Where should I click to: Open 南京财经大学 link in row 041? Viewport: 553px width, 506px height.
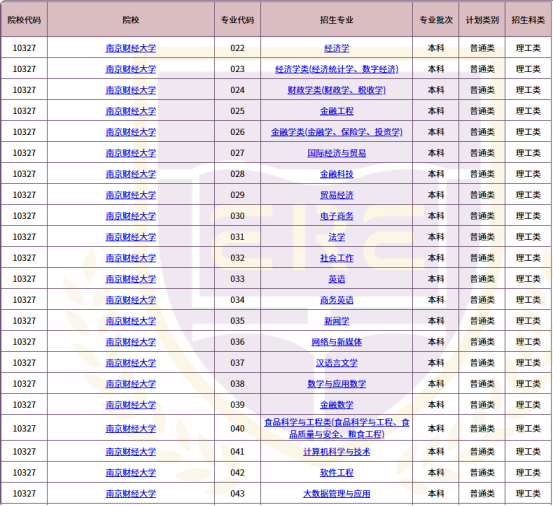tap(130, 452)
